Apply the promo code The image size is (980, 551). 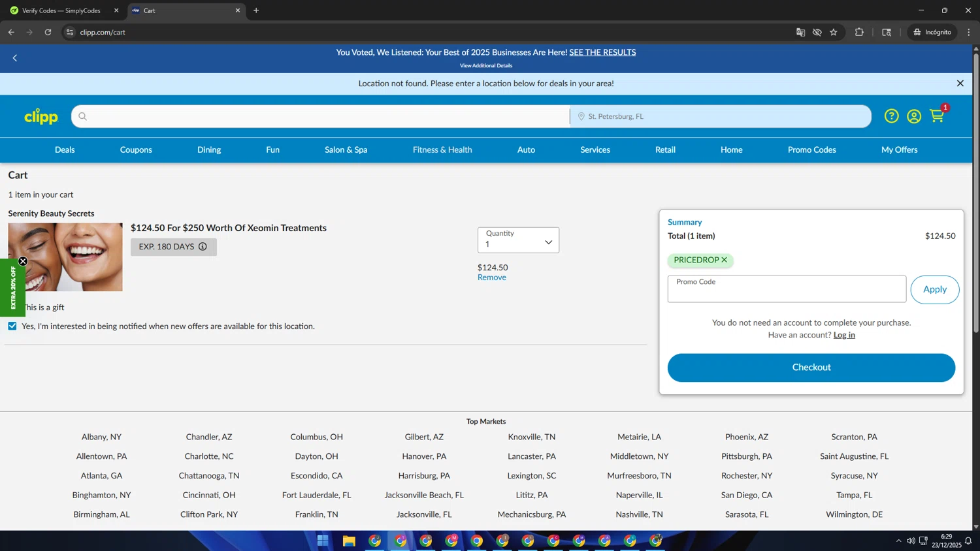[935, 289]
